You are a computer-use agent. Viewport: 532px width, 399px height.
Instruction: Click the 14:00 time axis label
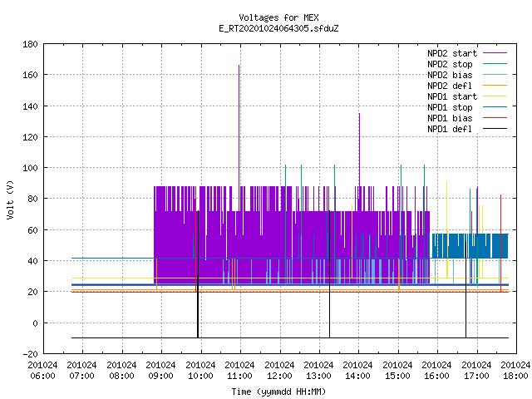(x=358, y=377)
